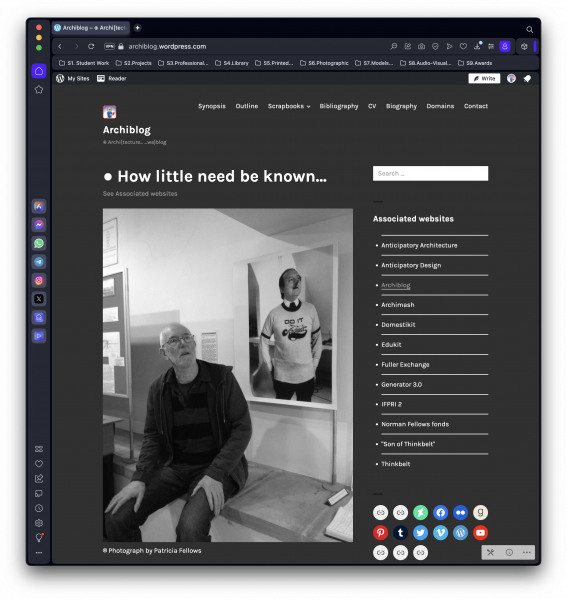Screen dimensions: 567x600
Task: Open the YouTube social link icon
Action: coord(481,533)
